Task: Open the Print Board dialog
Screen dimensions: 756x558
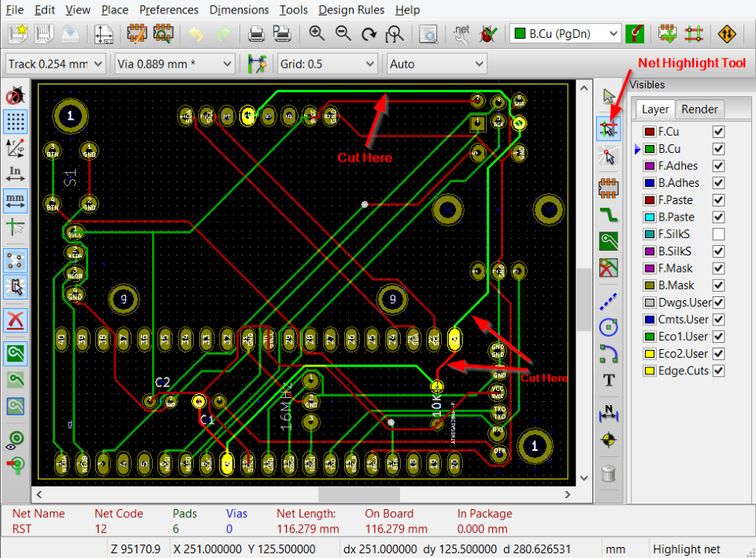Action: tap(257, 34)
